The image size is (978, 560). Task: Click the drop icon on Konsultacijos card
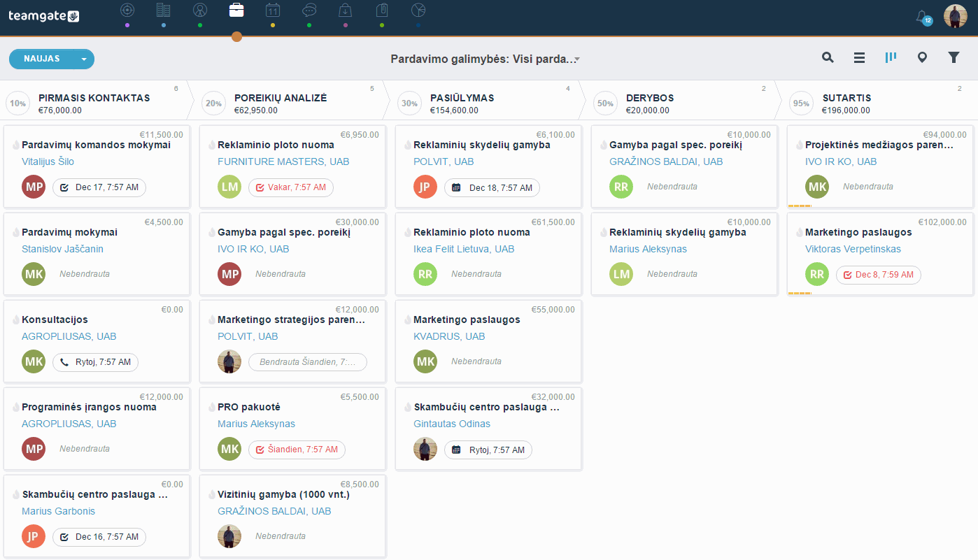[x=15, y=320]
